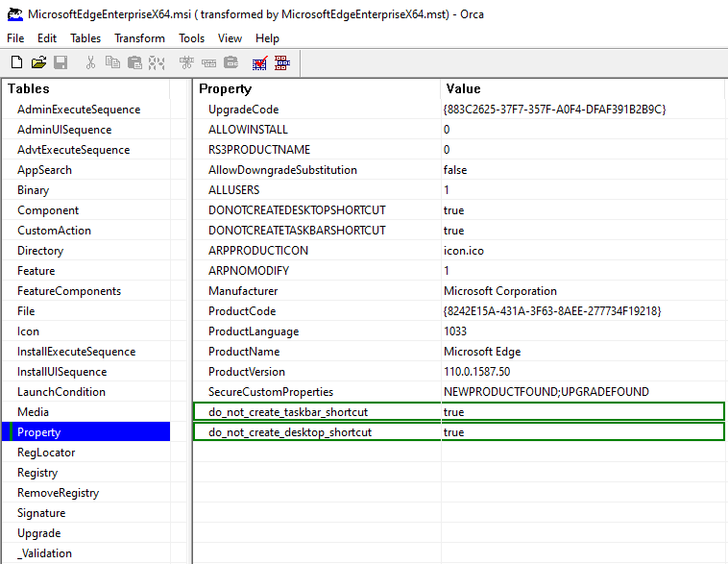Select the Feature table
The width and height of the screenshot is (728, 564).
[x=36, y=271]
